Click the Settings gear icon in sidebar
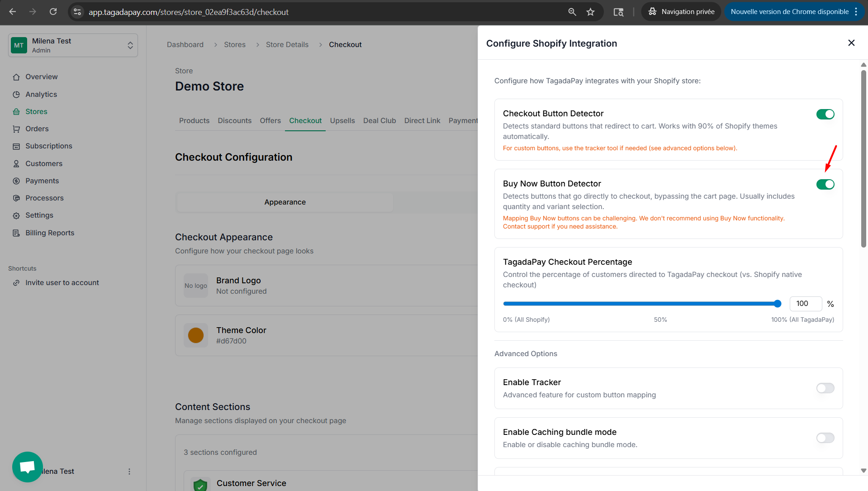Viewport: 868px width, 491px height. (x=16, y=216)
